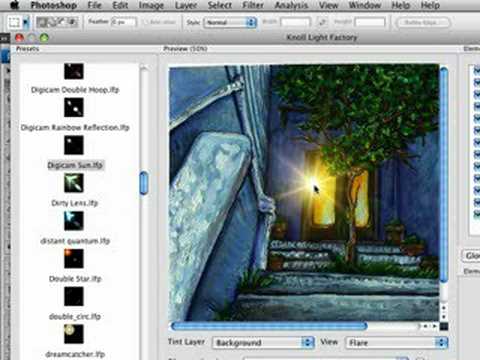Select the dreamcatcher preset thumbnail
This screenshot has width=480, height=360.
click(x=74, y=334)
